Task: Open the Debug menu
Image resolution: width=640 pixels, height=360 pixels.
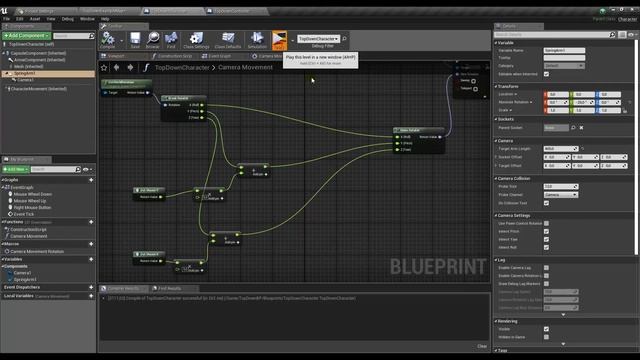Action: (67, 19)
